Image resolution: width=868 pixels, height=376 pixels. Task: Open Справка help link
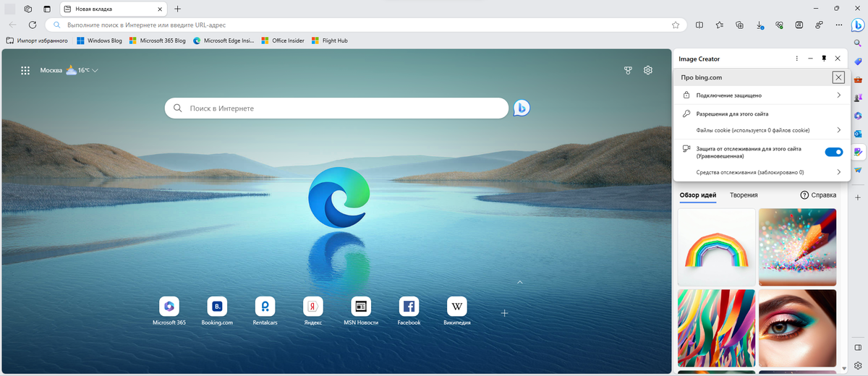tap(818, 195)
